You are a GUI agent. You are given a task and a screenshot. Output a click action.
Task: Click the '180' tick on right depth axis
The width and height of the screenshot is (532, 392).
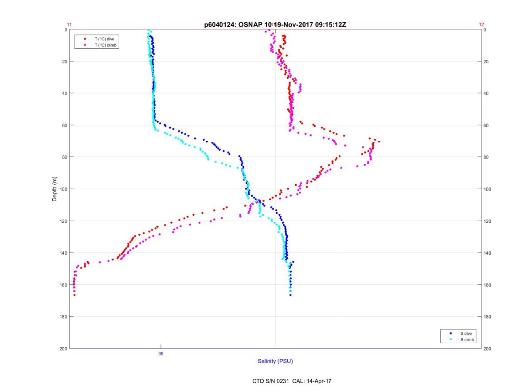(x=488, y=317)
